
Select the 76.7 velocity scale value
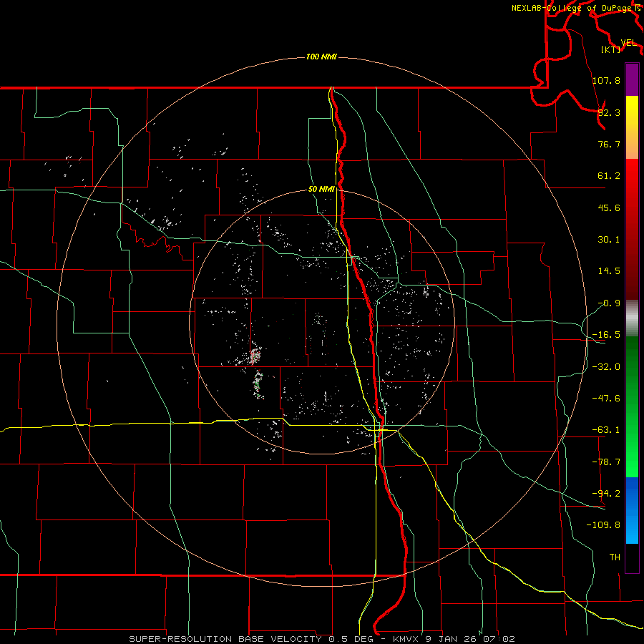609,144
